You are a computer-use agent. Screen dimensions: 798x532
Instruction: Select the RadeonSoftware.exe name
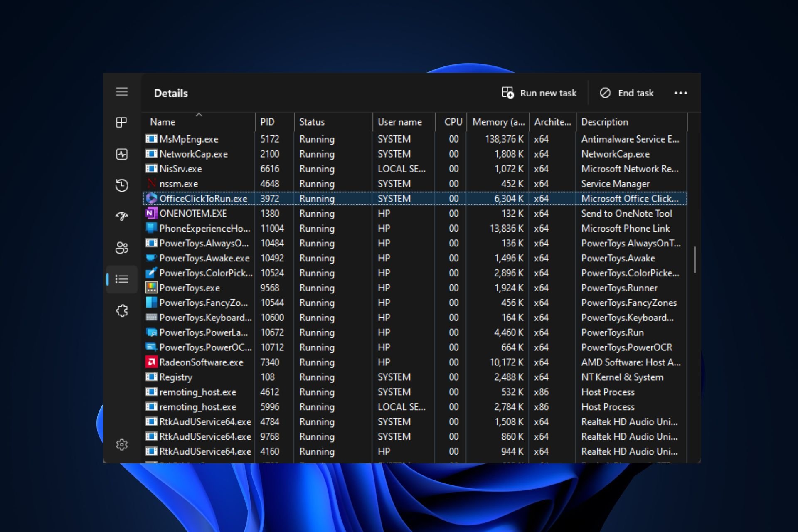tap(201, 362)
